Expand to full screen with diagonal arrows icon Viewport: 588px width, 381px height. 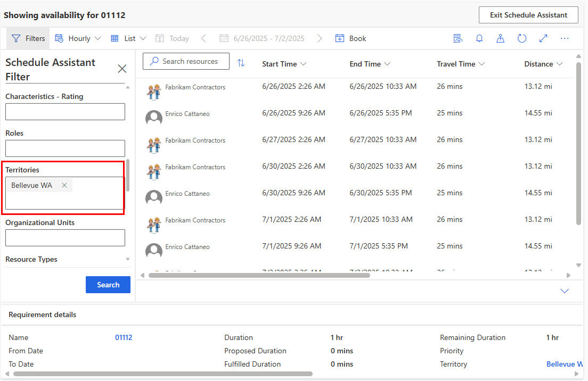tap(543, 38)
